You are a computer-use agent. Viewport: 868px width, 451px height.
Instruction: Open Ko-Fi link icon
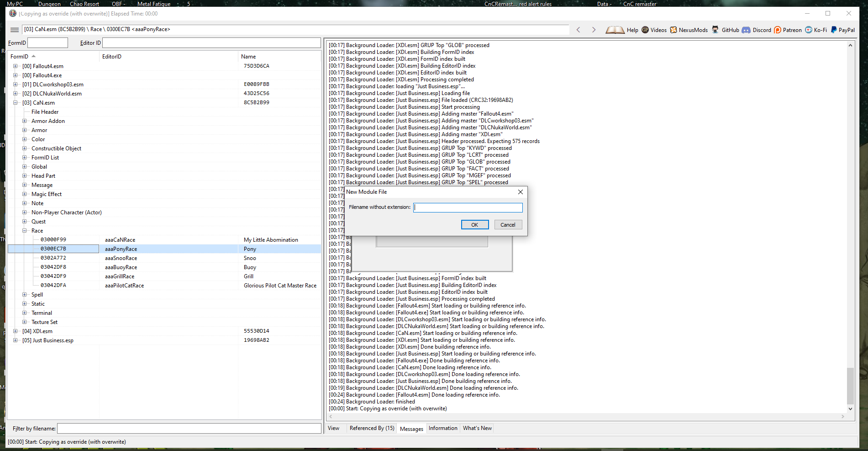click(x=809, y=30)
